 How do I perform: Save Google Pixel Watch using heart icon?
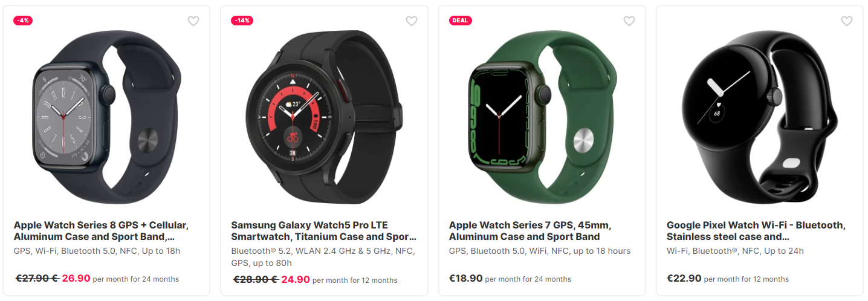click(847, 21)
